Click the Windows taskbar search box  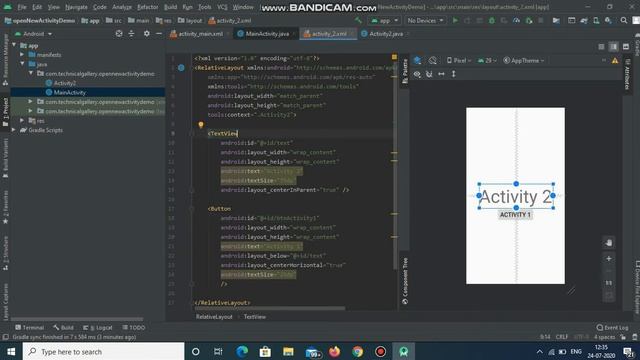103,351
